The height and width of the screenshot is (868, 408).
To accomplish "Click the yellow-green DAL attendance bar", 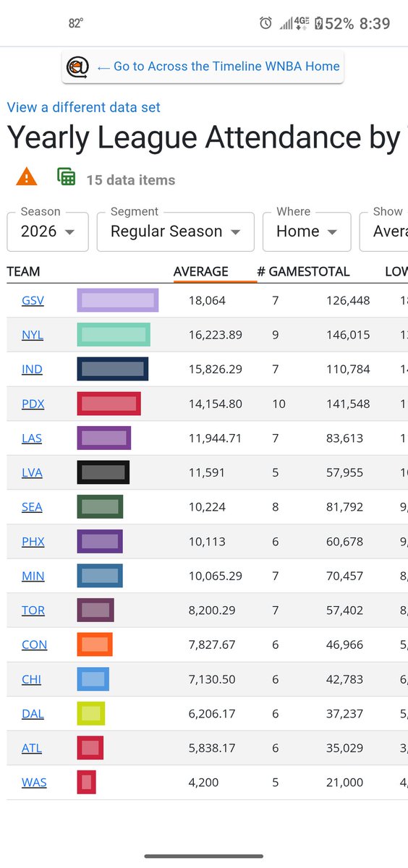I will coord(91,713).
